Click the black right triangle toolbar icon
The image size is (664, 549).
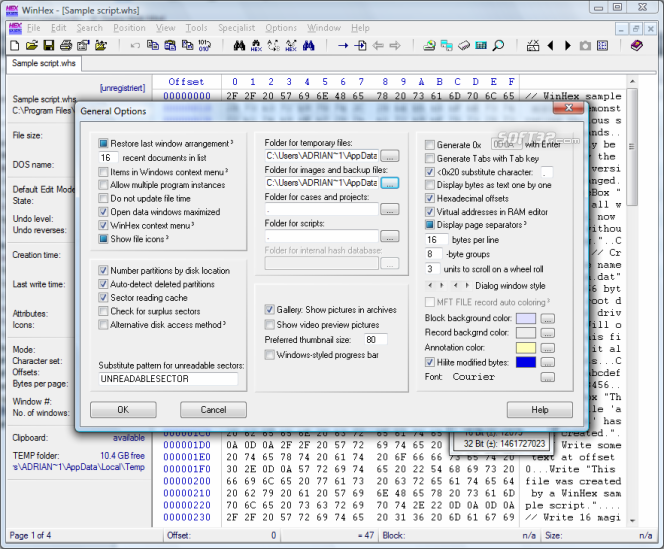coord(568,45)
